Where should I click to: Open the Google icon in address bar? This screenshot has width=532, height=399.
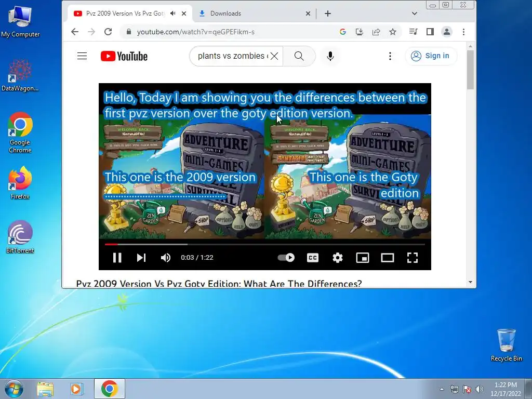tap(343, 32)
